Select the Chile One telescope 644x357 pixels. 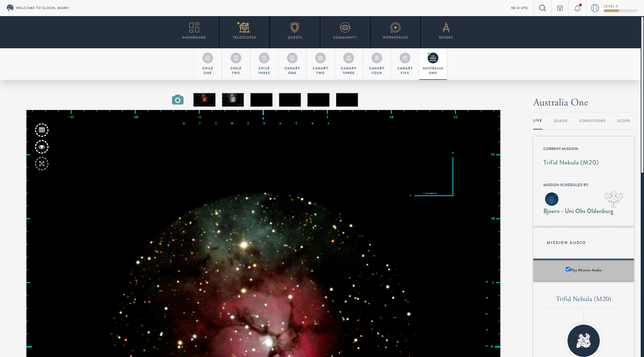tap(208, 64)
